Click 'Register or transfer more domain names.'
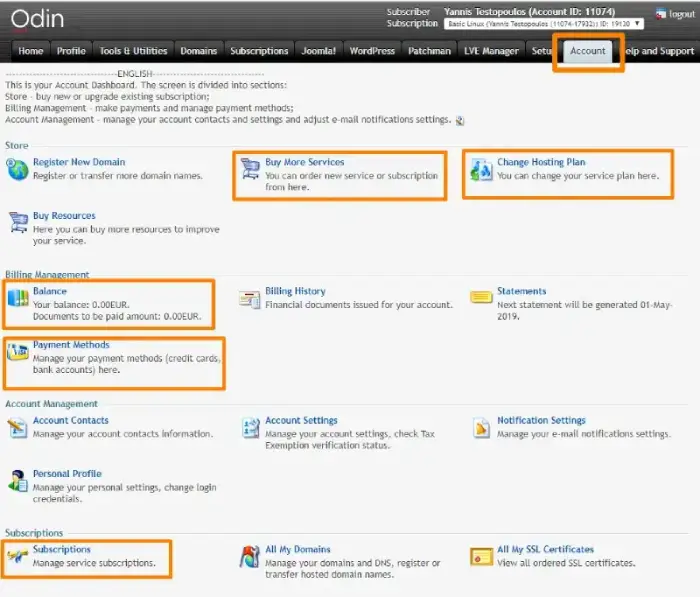The height and width of the screenshot is (597, 700). [118, 175]
